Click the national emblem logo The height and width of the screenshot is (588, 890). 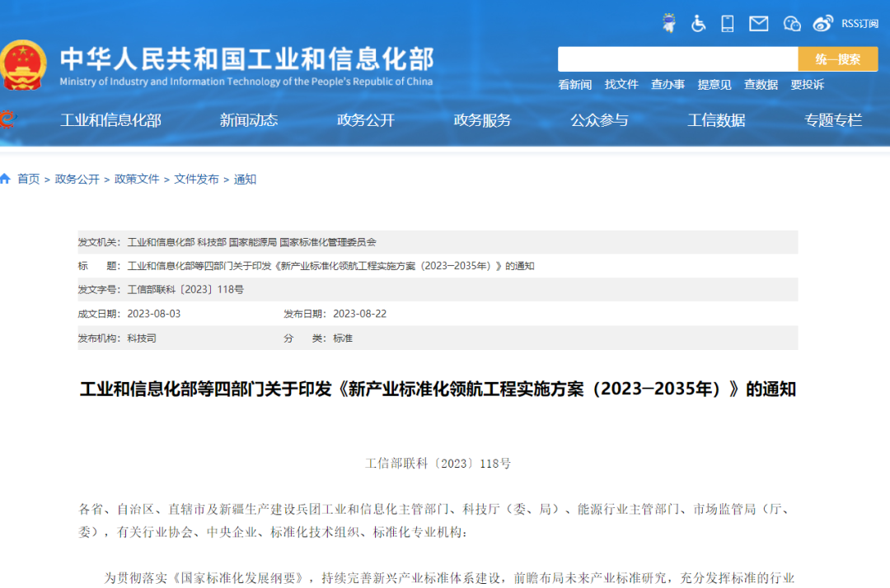click(x=23, y=65)
